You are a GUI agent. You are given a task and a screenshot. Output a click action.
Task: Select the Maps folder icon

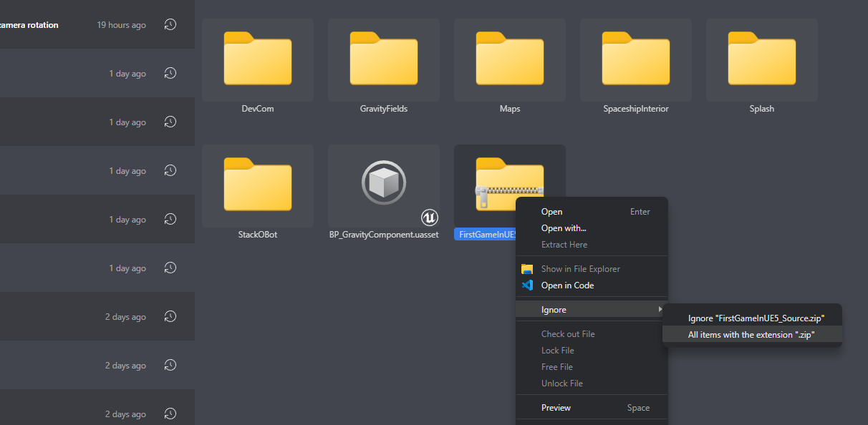point(510,60)
